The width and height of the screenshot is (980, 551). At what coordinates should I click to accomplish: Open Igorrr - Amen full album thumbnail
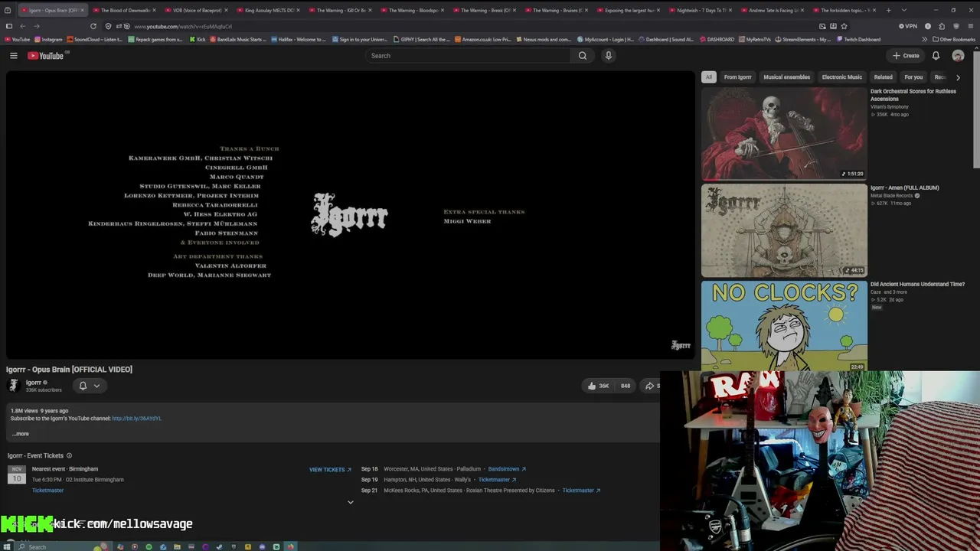coord(784,230)
